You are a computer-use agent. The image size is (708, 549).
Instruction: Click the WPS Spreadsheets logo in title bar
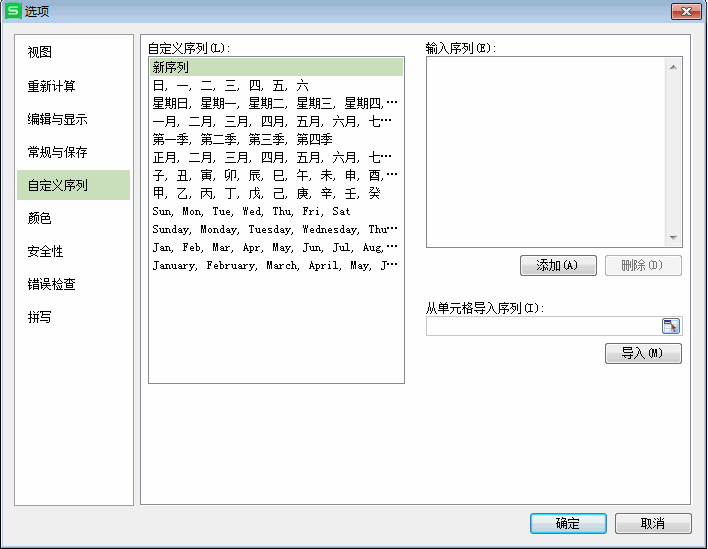[x=13, y=11]
